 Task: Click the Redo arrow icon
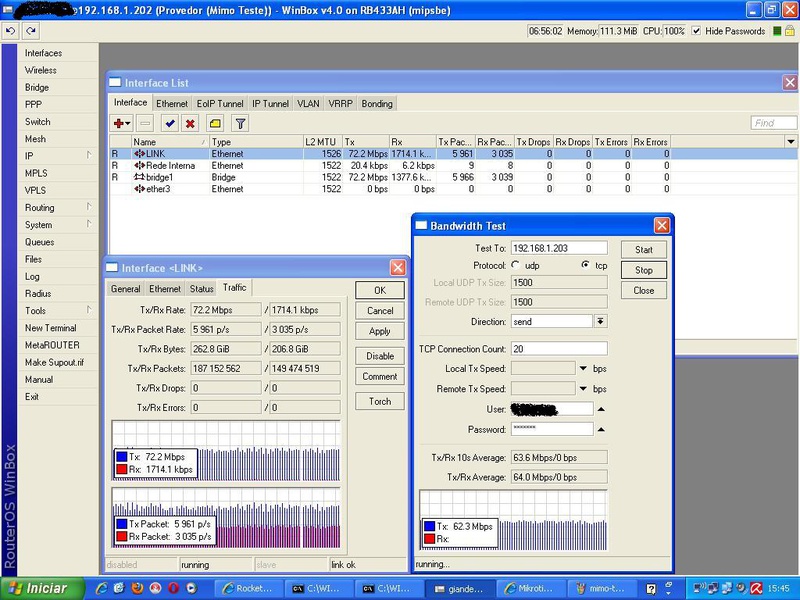coord(30,31)
